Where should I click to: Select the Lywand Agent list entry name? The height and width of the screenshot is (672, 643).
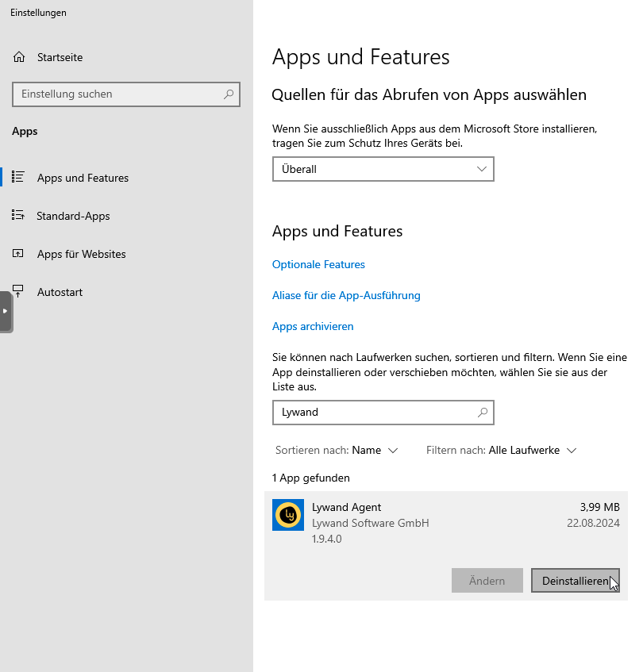(346, 508)
